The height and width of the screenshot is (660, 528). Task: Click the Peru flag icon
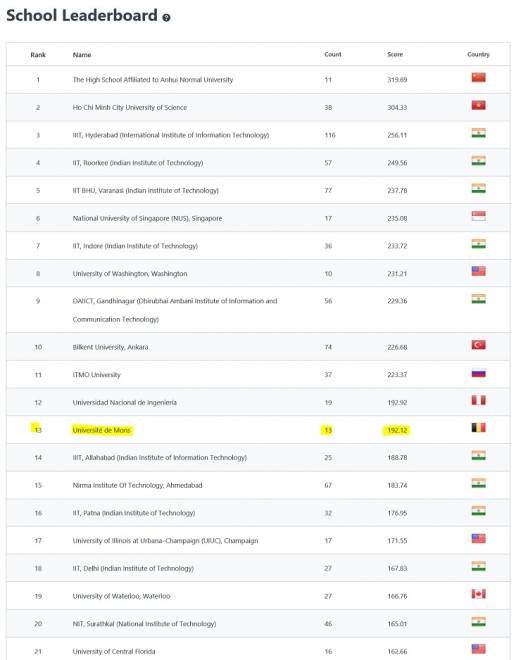[478, 400]
